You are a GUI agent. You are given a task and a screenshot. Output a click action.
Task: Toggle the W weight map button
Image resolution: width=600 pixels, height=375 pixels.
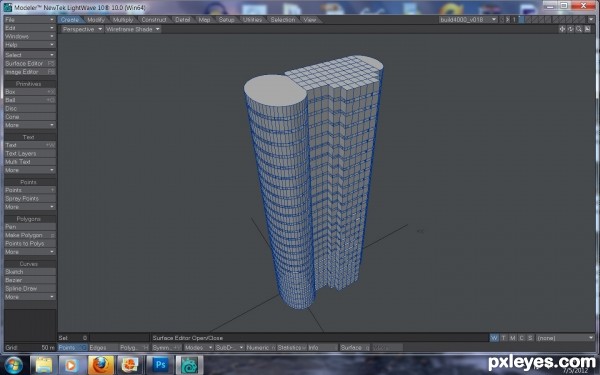click(494, 338)
